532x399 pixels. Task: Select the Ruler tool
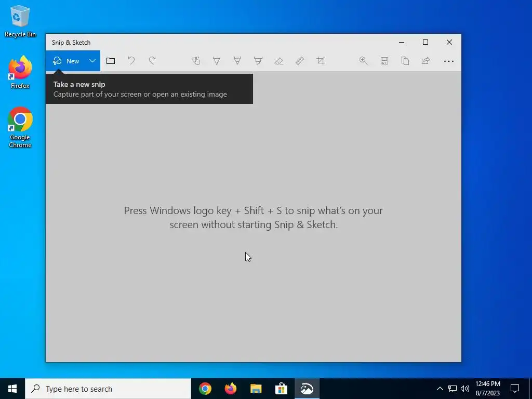pyautogui.click(x=300, y=61)
